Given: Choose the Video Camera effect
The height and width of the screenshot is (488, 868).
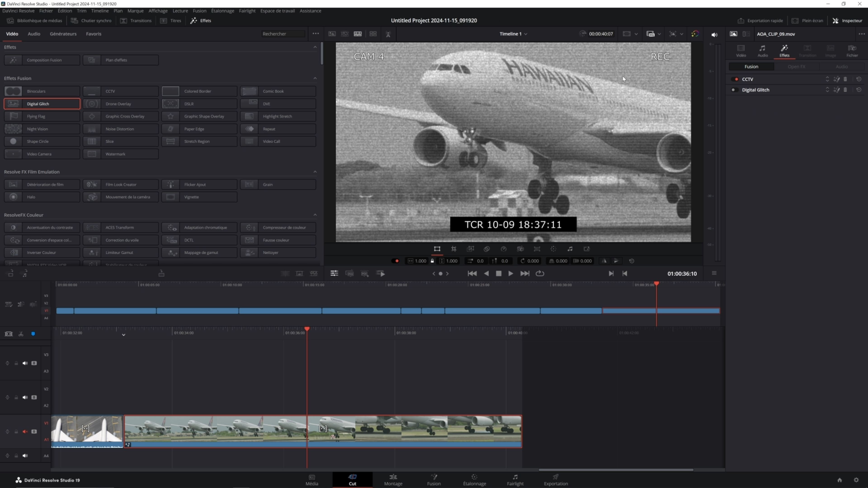Looking at the screenshot, I should tap(42, 154).
